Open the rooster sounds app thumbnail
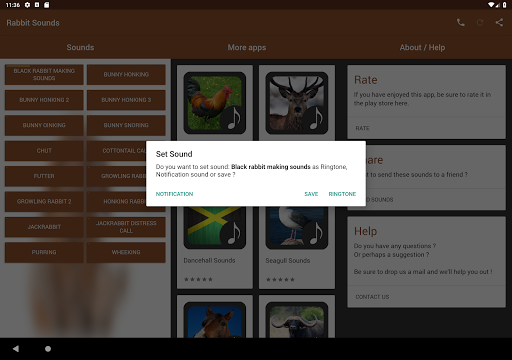This screenshot has height=360, width=512. tap(215, 103)
